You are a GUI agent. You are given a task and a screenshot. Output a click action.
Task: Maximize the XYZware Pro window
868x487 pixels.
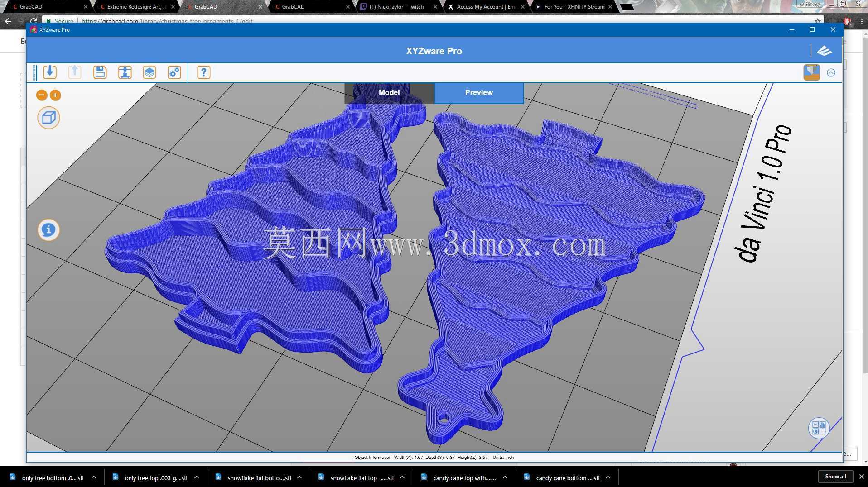[x=812, y=29]
